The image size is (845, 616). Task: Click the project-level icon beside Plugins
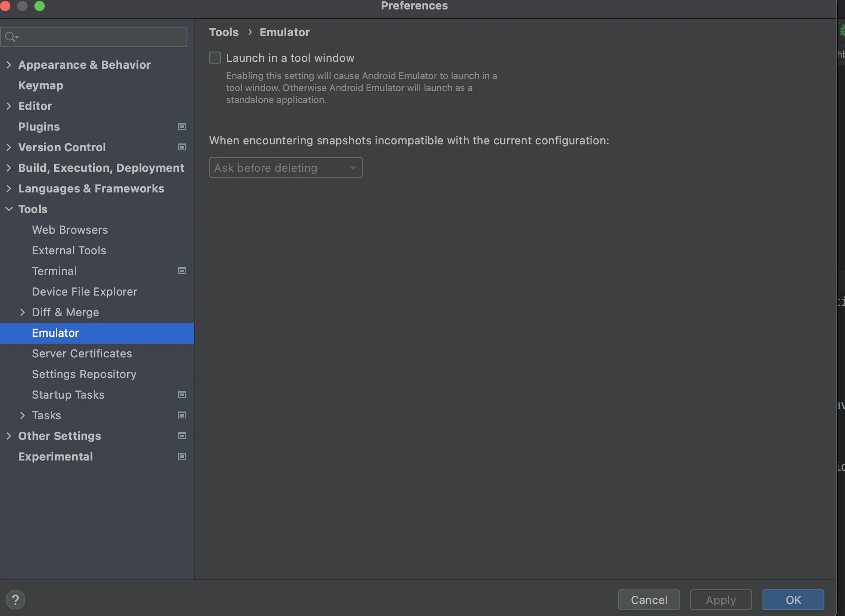pyautogui.click(x=182, y=126)
